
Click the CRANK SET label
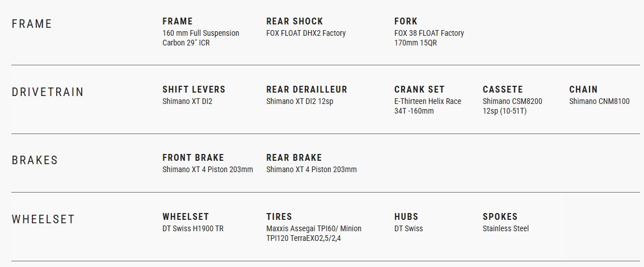point(419,90)
